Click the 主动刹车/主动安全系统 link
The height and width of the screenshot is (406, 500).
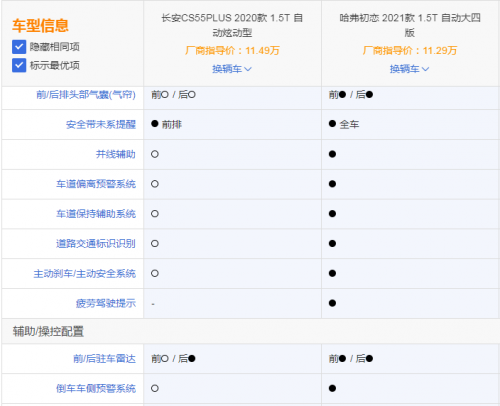85,274
